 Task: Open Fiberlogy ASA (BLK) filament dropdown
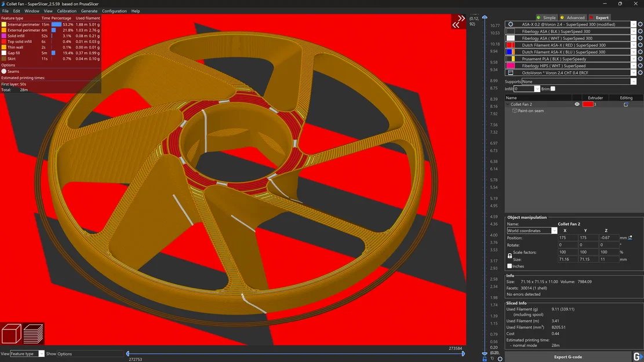tap(634, 31)
